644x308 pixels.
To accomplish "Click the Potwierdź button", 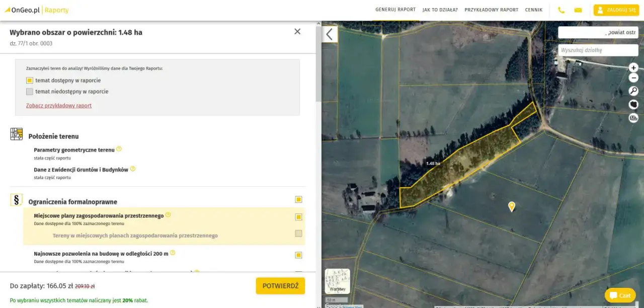I will click(280, 286).
